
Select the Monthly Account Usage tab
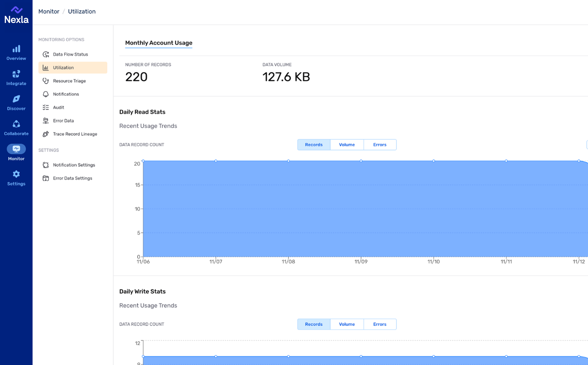159,43
